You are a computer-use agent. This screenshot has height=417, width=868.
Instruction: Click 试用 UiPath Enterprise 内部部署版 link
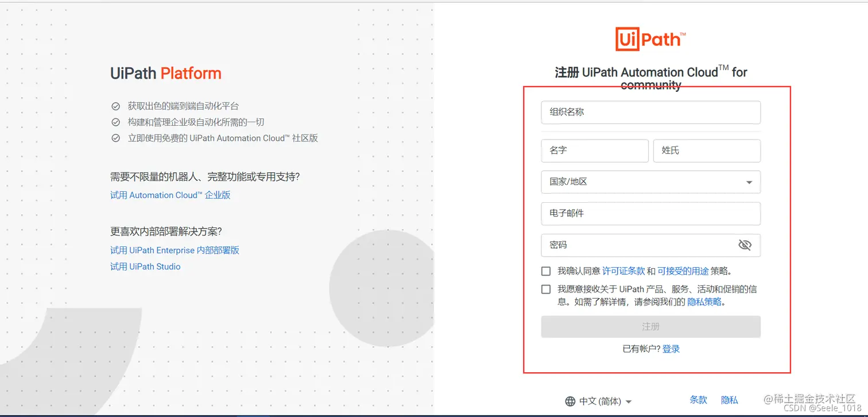pos(175,250)
